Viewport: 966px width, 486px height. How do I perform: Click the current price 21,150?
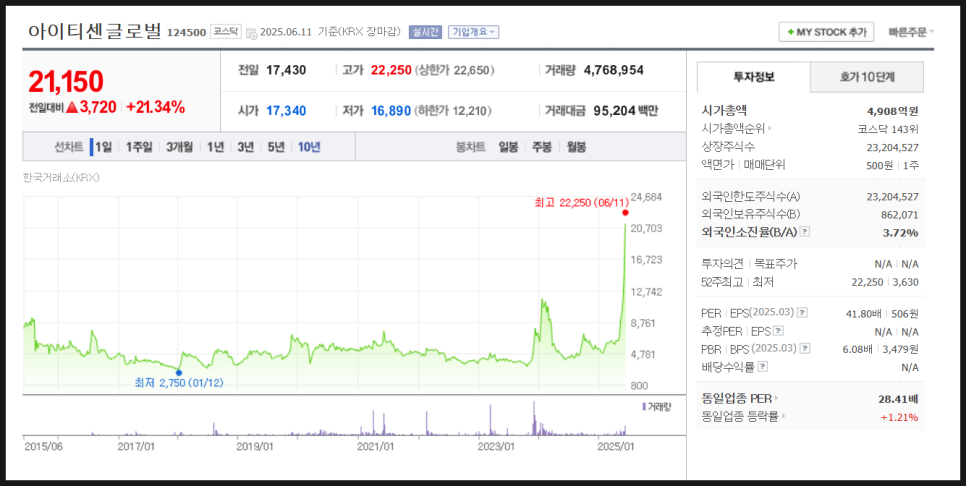[66, 81]
